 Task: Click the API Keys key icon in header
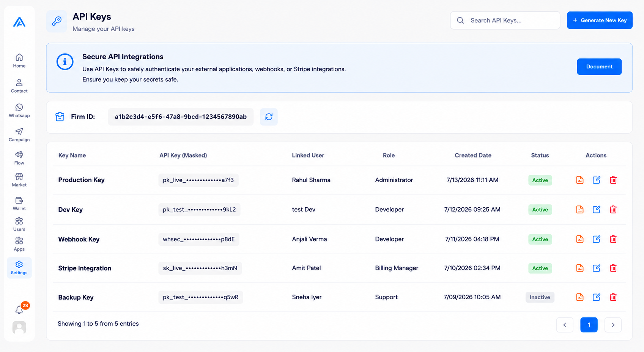pyautogui.click(x=57, y=21)
